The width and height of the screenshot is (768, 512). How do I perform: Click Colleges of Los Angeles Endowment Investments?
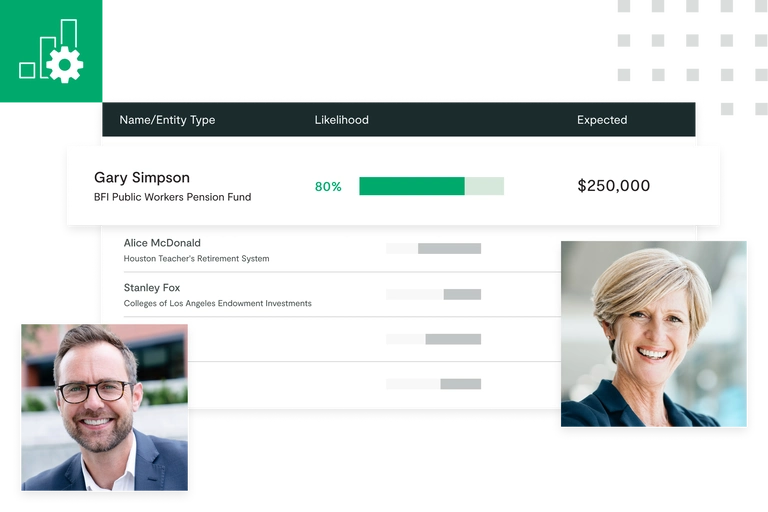click(x=217, y=303)
